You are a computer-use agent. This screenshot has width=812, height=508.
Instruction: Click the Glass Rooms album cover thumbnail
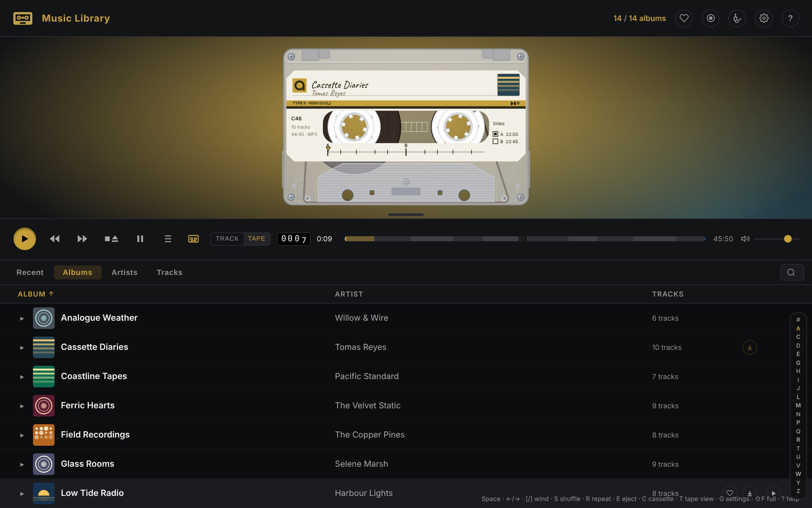pyautogui.click(x=44, y=464)
